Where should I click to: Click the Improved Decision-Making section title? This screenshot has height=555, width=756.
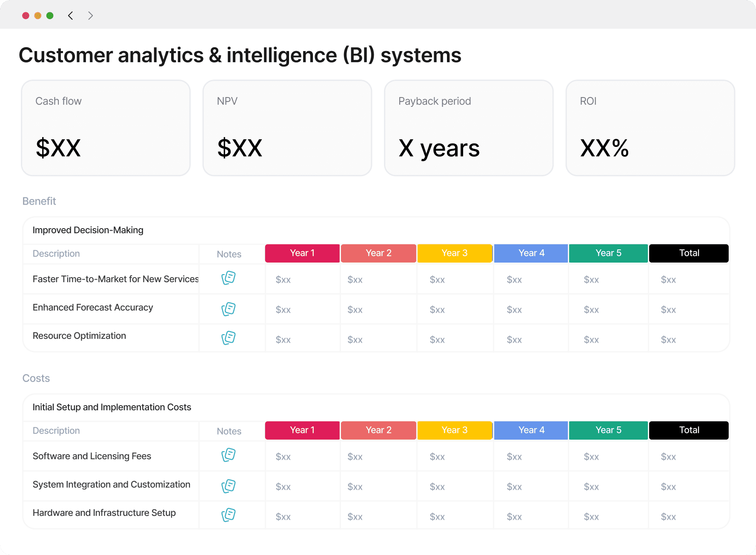(x=88, y=230)
